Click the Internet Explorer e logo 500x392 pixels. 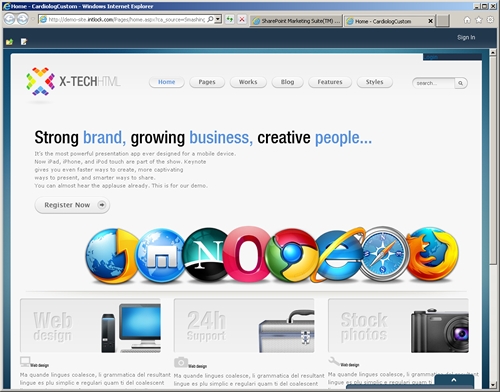pyautogui.click(x=339, y=255)
